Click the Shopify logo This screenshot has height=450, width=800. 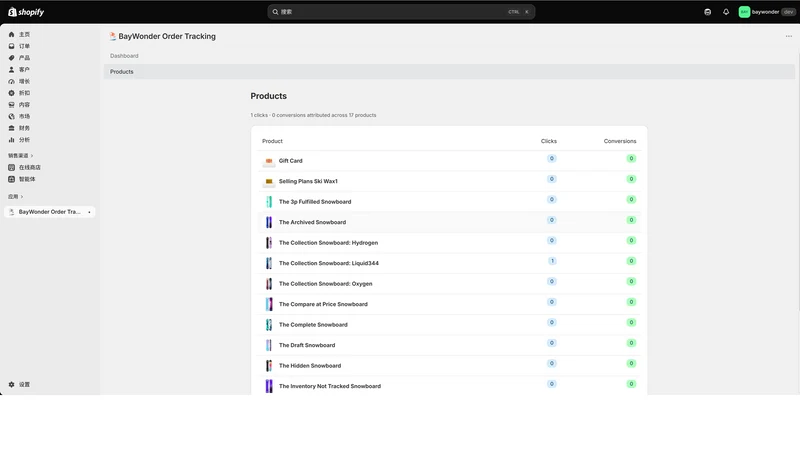point(26,12)
